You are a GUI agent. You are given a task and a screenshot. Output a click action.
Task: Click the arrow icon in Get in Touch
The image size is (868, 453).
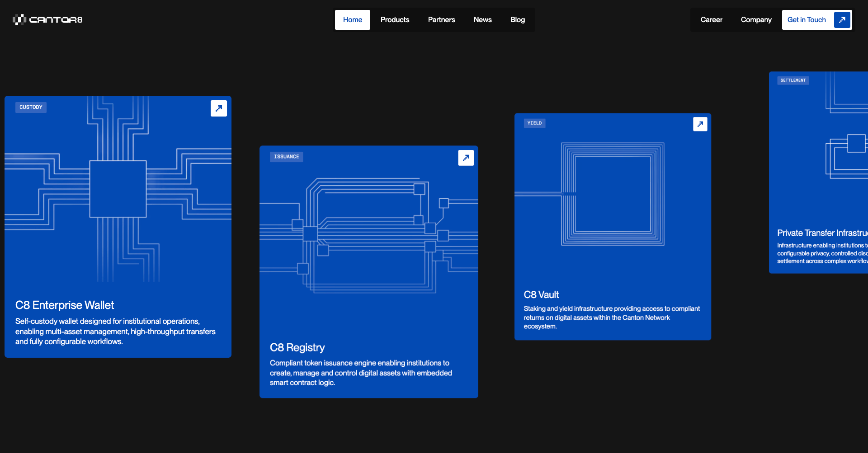842,20
